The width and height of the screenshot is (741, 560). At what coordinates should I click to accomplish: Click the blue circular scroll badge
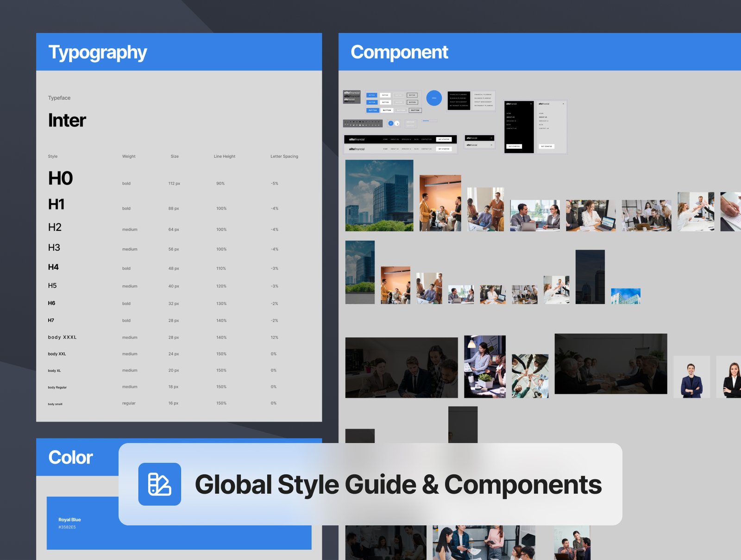click(x=434, y=98)
